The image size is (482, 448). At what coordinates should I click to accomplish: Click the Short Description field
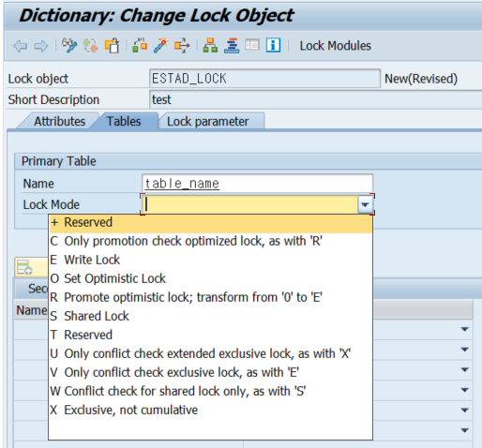click(x=316, y=99)
